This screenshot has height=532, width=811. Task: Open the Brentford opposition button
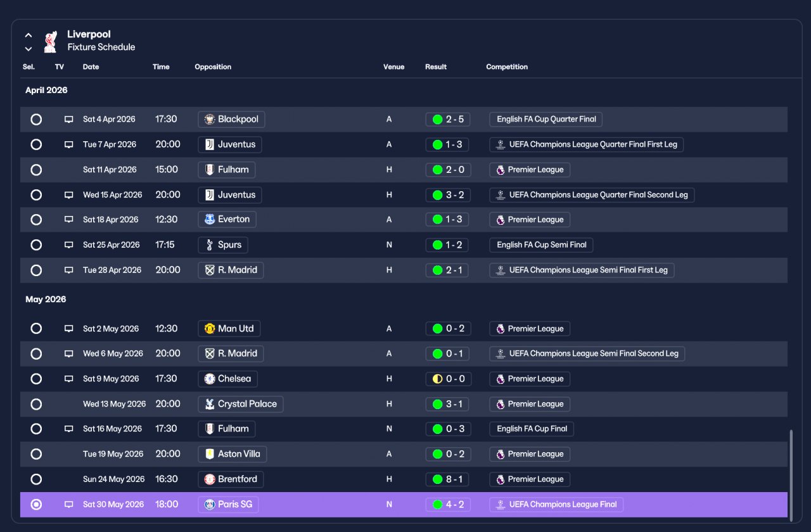click(231, 479)
